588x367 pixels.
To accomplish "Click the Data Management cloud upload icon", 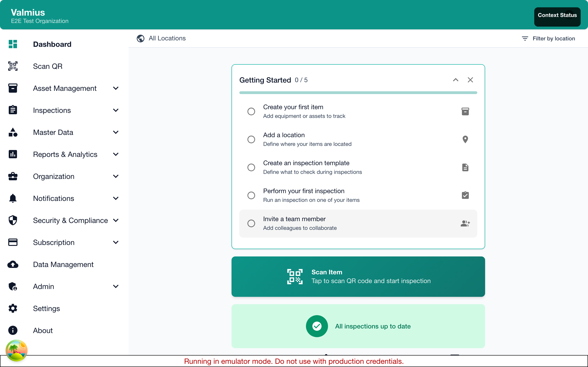I will click(13, 264).
